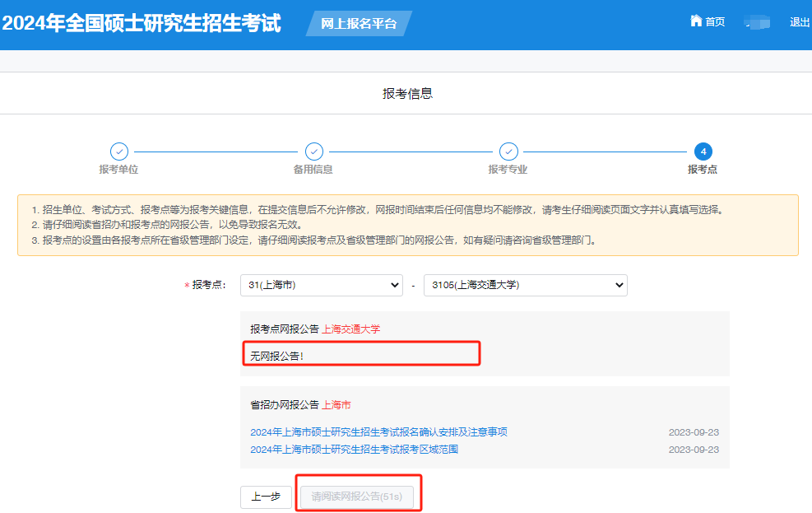This screenshot has width=812, height=513.
Task: Open the 报名确认安排及注意事项 announcement link
Action: (x=378, y=432)
